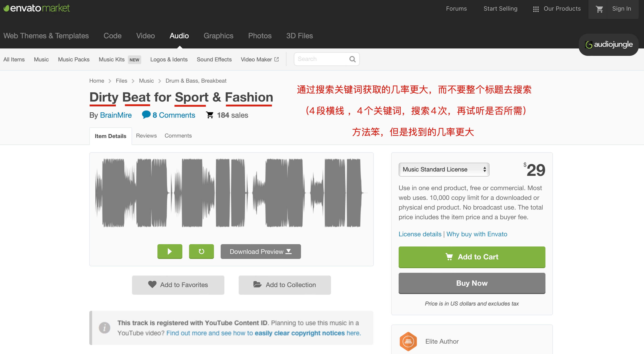Image resolution: width=644 pixels, height=354 pixels.
Task: Open the Code category
Action: point(112,36)
